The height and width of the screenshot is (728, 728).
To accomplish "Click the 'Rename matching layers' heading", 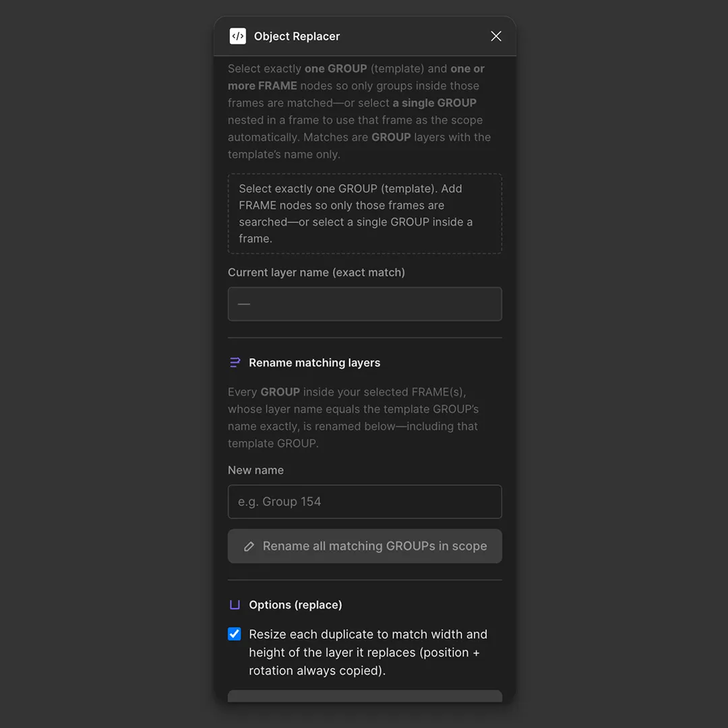I will pos(314,363).
